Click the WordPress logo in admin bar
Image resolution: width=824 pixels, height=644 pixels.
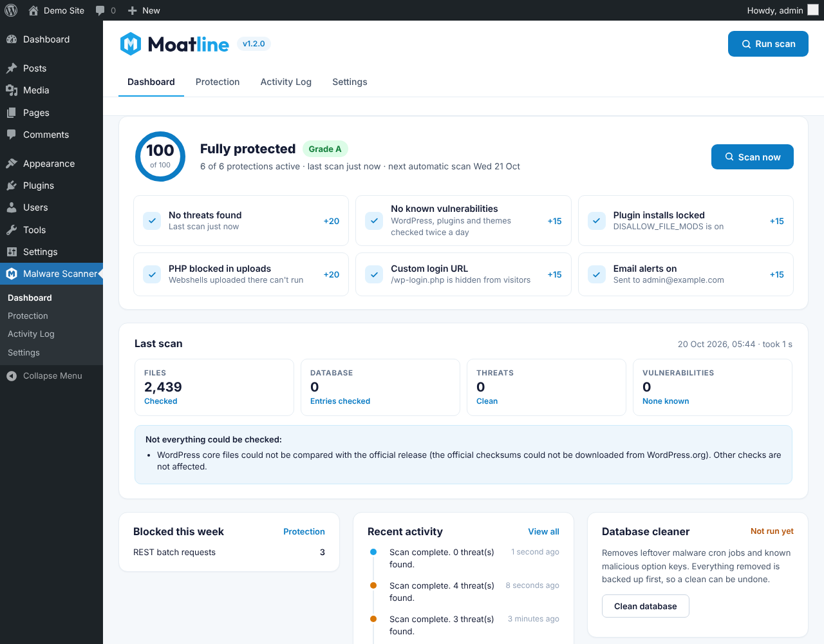point(11,10)
